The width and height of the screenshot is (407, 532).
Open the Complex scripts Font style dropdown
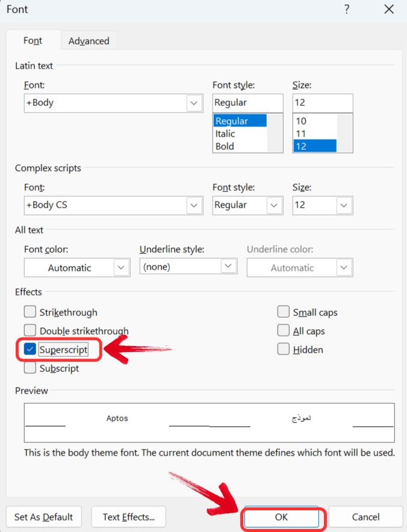coord(274,205)
